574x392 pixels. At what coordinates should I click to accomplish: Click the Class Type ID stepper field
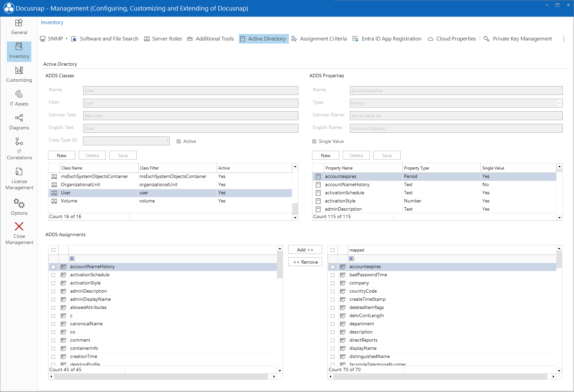pos(126,141)
